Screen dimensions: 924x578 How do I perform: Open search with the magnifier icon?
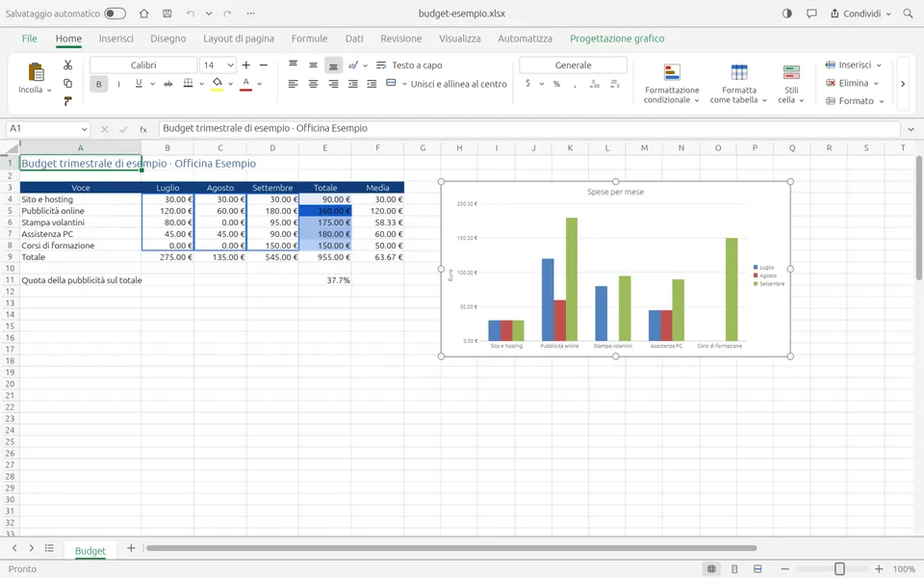[908, 13]
